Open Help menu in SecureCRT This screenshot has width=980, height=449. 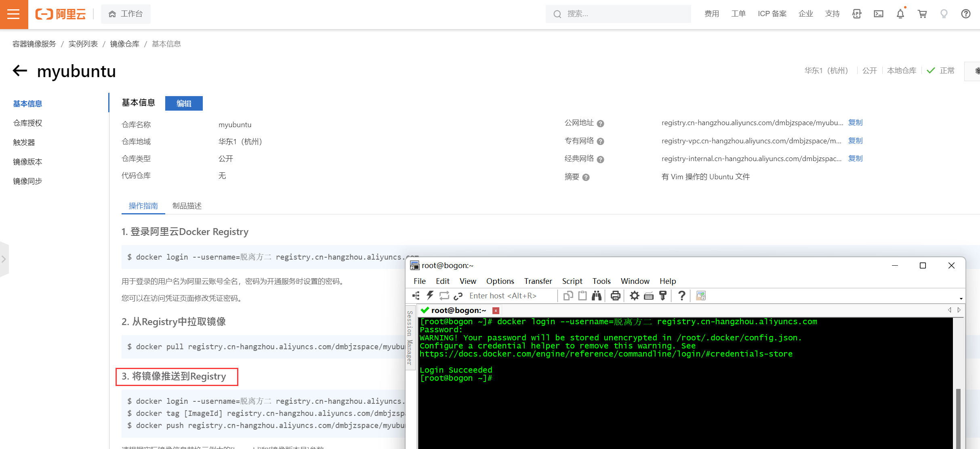pyautogui.click(x=668, y=281)
